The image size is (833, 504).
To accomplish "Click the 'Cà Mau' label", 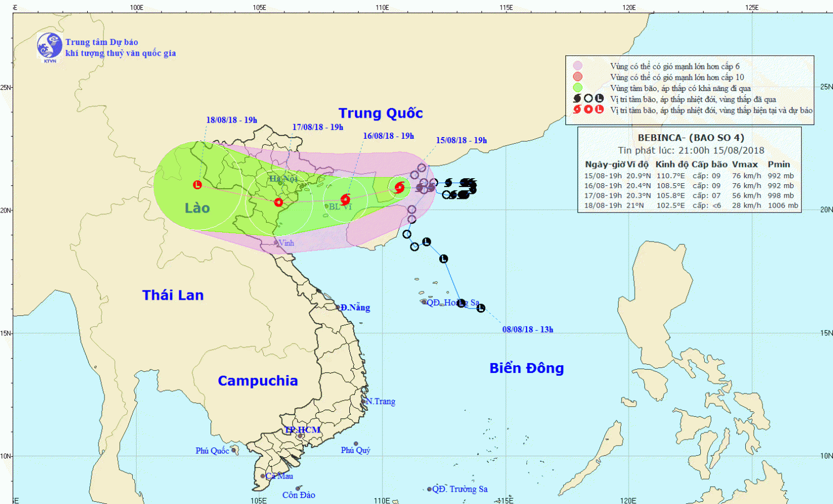I will 279,476.
